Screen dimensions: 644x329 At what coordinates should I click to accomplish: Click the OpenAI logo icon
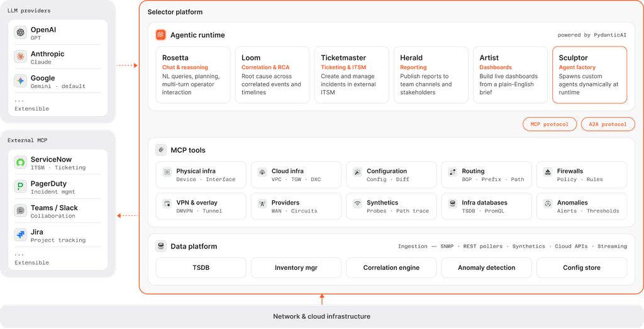click(x=21, y=33)
